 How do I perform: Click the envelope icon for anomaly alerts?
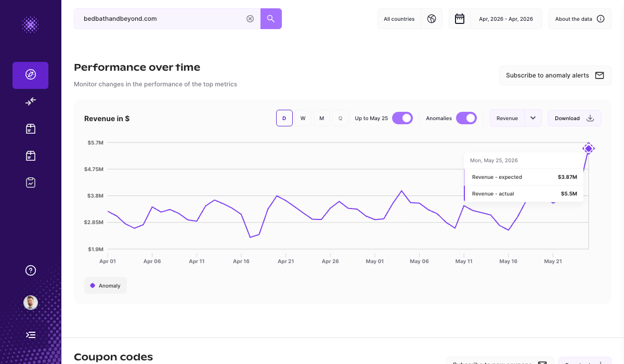(x=600, y=75)
